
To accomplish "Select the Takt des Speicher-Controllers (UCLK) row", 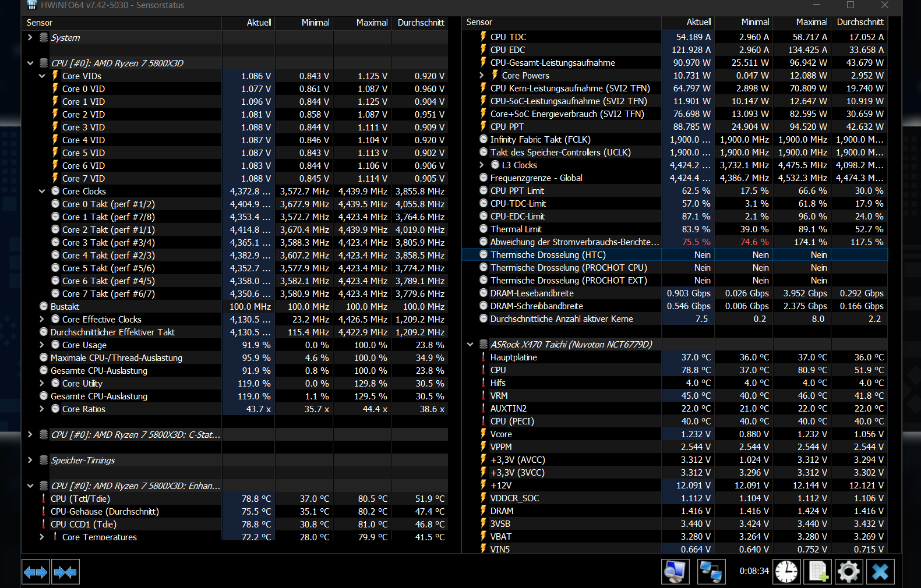I will pos(675,152).
